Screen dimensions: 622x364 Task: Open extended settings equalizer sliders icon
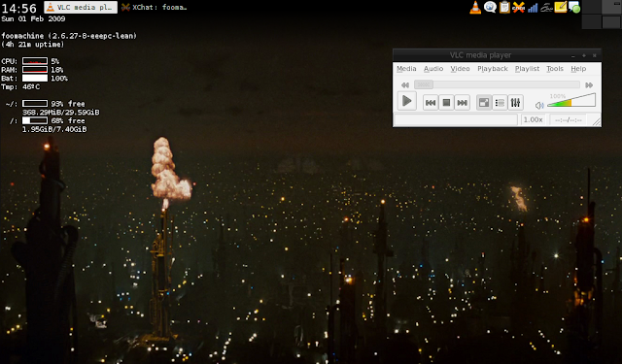coord(515,103)
